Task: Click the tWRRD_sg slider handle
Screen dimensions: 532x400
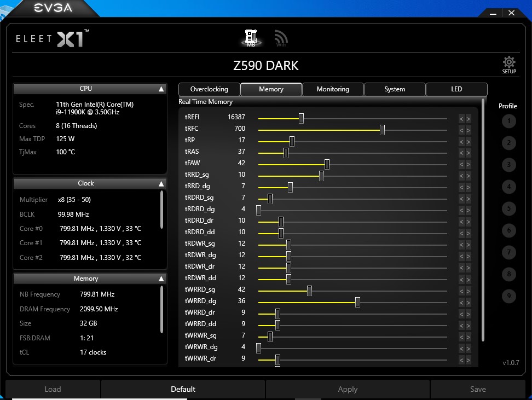Action: click(309, 291)
